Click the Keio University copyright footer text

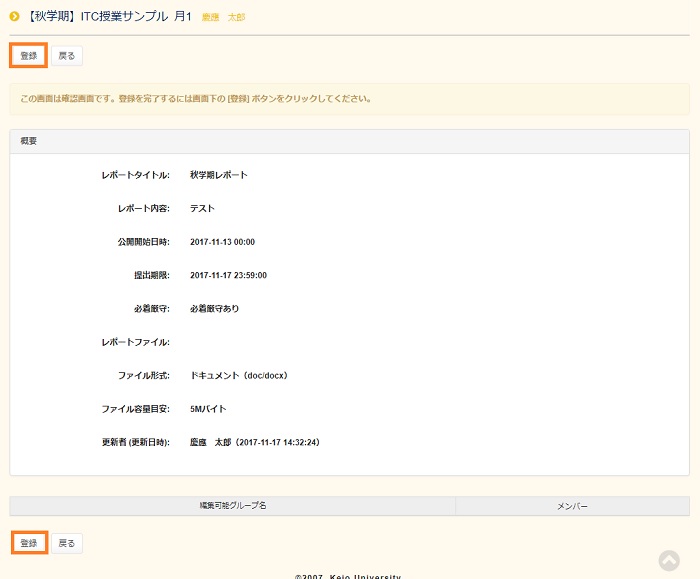point(348,575)
